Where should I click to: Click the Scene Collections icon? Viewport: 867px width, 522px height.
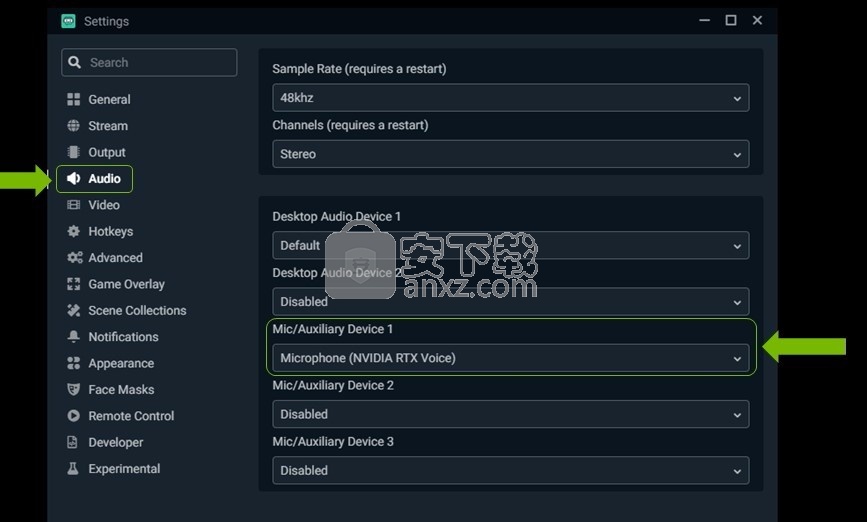click(74, 310)
